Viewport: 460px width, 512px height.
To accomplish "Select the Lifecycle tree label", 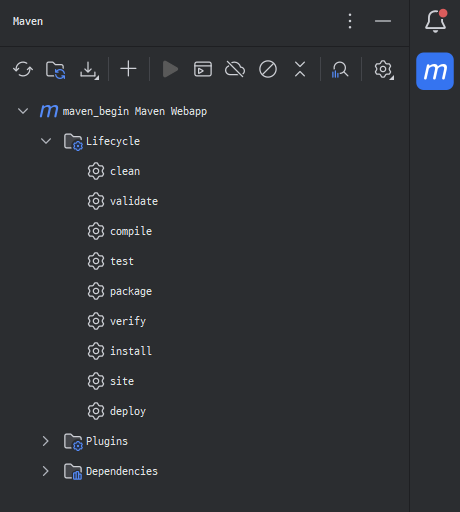I will [113, 141].
